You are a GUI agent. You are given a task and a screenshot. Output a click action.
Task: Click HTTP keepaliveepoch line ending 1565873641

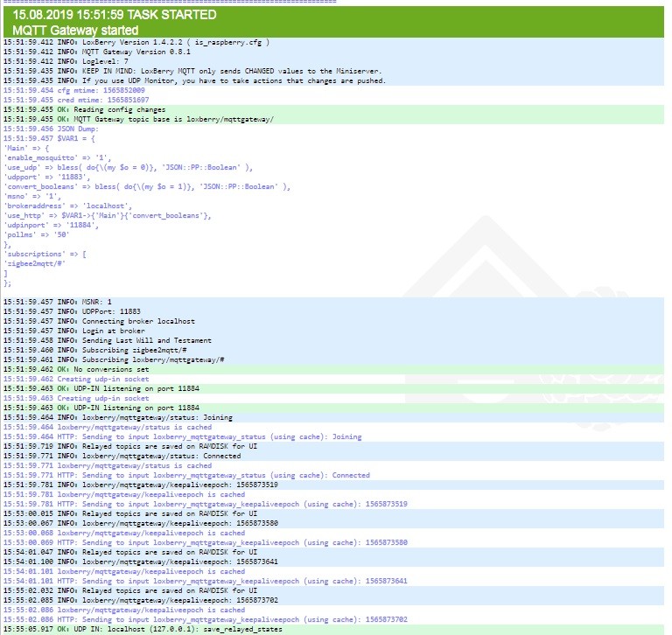[206, 582]
